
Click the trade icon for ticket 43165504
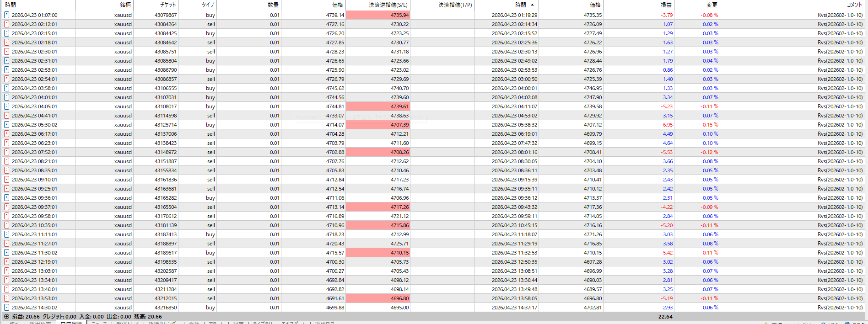pyautogui.click(x=6, y=207)
